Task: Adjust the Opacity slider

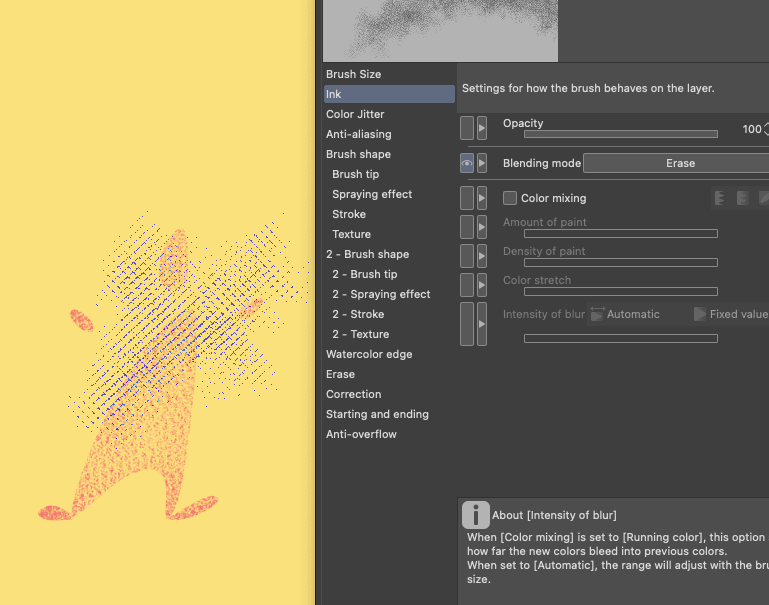Action: coord(620,134)
